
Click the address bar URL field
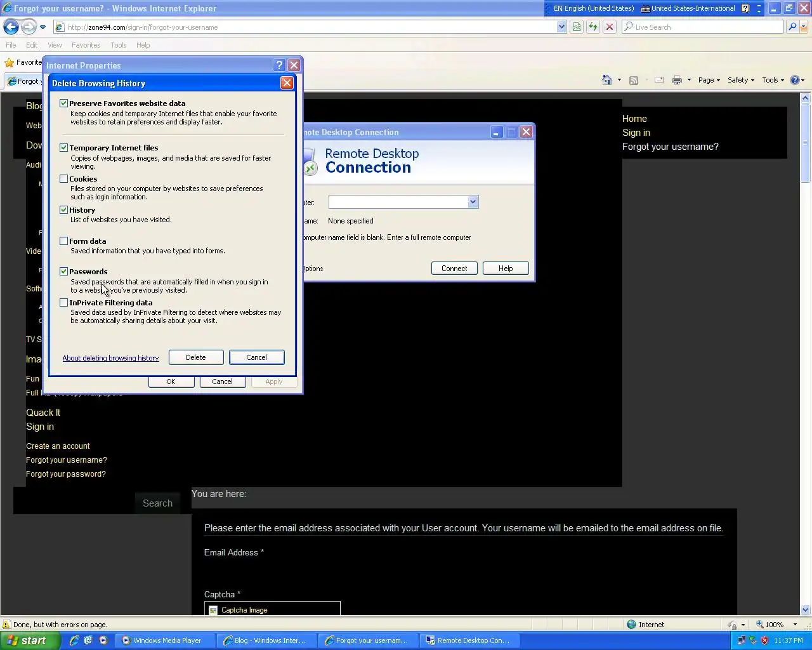tap(304, 27)
